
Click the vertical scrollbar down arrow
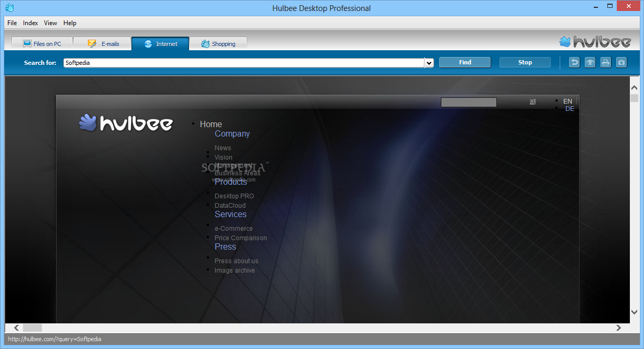634,312
